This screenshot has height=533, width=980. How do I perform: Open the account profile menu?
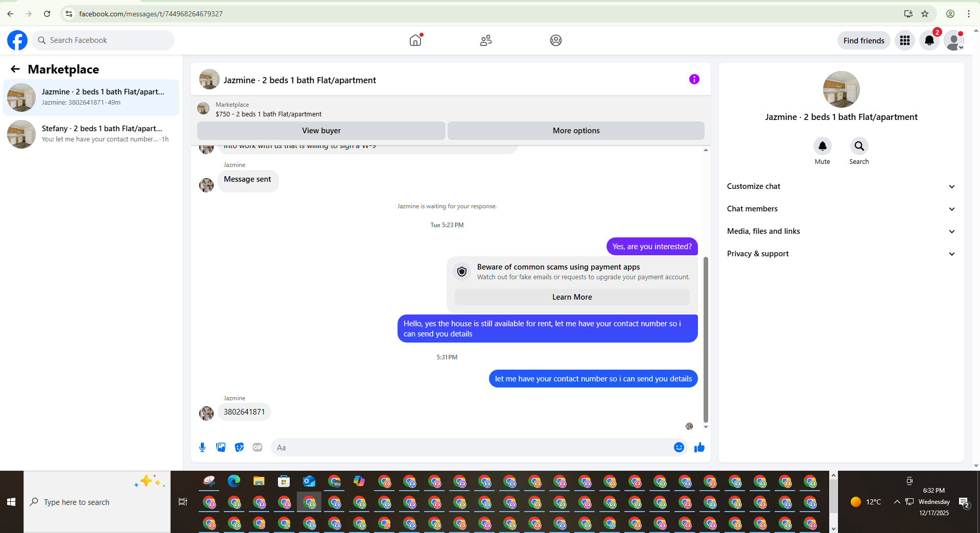tap(953, 40)
